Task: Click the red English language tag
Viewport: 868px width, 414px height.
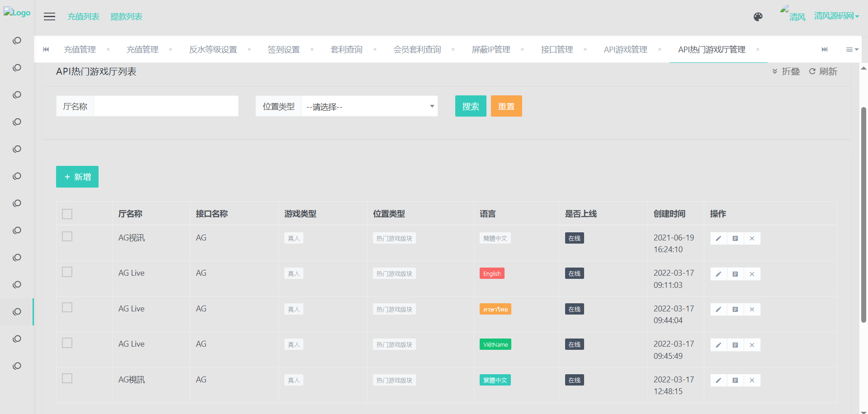Action: coord(492,273)
